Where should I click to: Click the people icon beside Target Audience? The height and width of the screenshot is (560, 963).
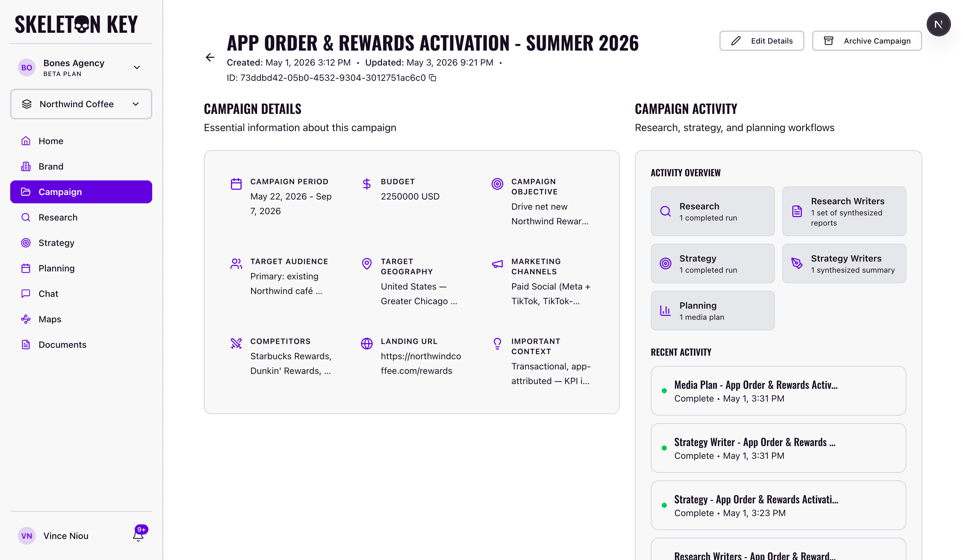(236, 264)
